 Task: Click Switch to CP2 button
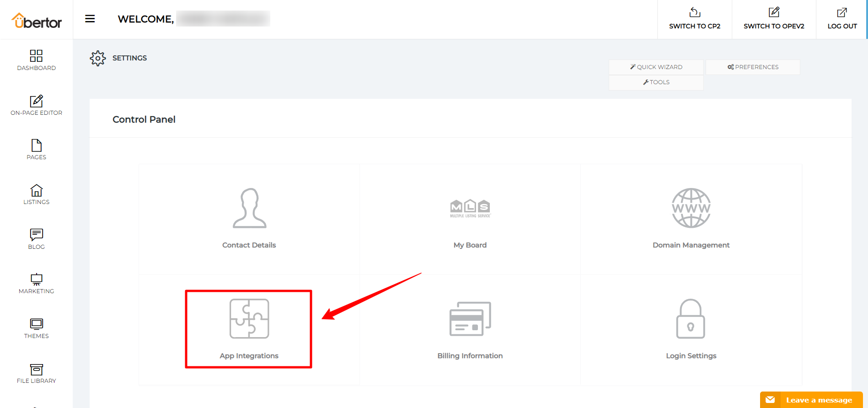[x=694, y=19]
